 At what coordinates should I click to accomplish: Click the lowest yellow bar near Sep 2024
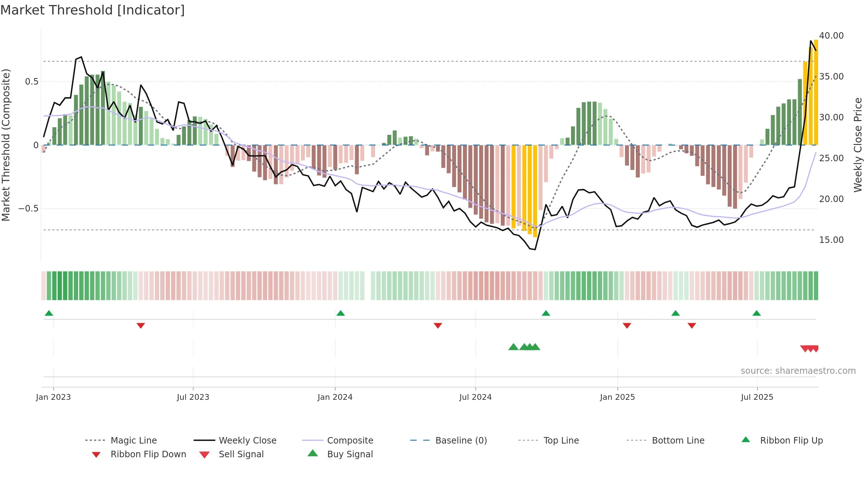pyautogui.click(x=535, y=191)
